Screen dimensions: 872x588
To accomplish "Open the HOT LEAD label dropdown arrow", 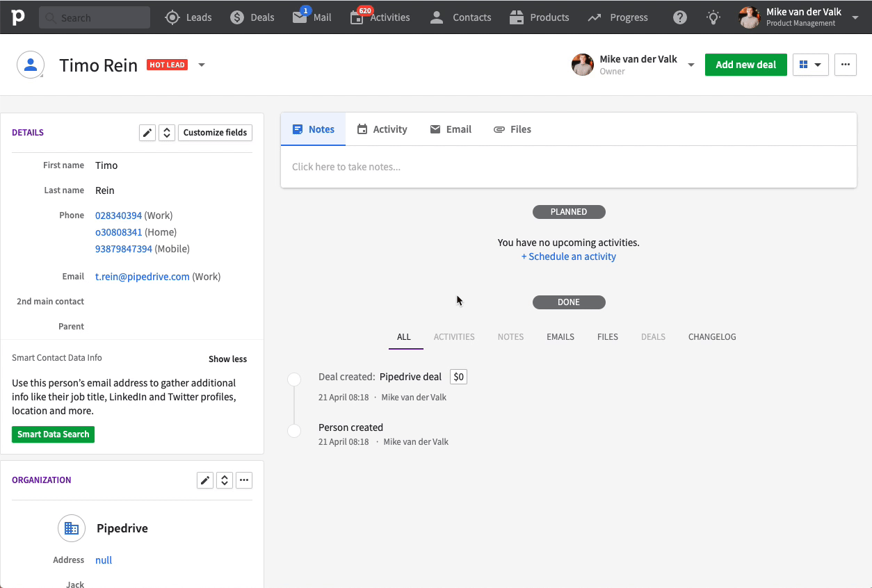I will coord(202,65).
